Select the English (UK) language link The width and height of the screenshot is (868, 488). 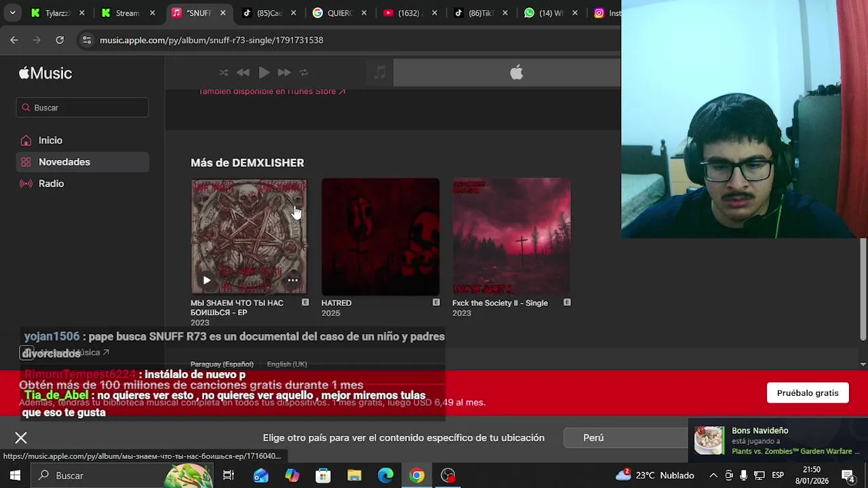pos(287,364)
